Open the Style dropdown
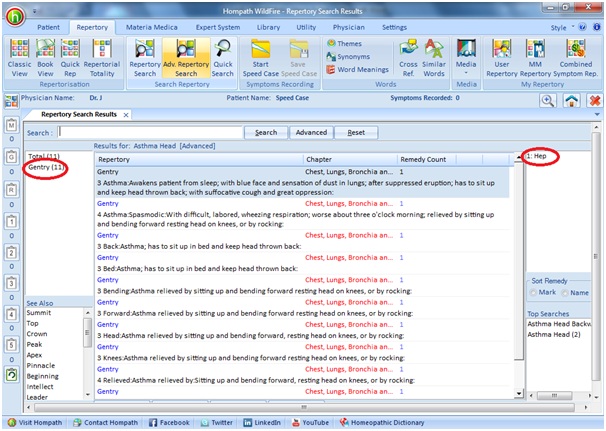Viewport: 606px width, 431px height. 562,28
